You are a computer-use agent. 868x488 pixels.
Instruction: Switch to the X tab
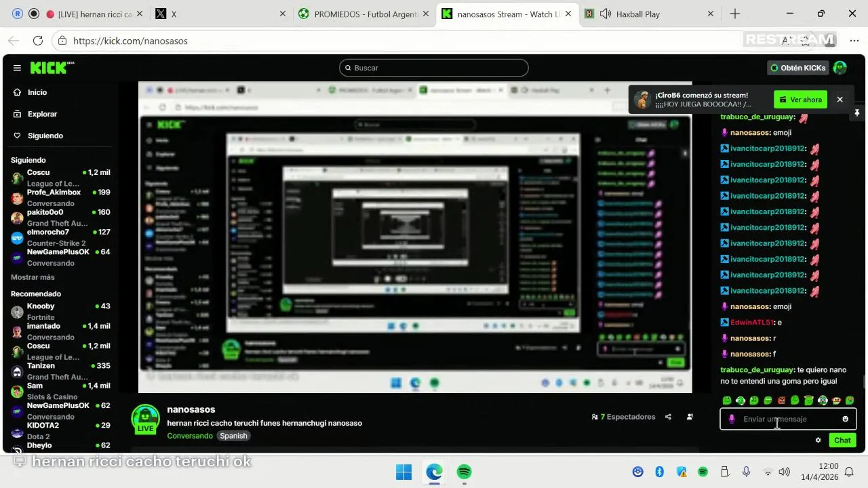(220, 14)
